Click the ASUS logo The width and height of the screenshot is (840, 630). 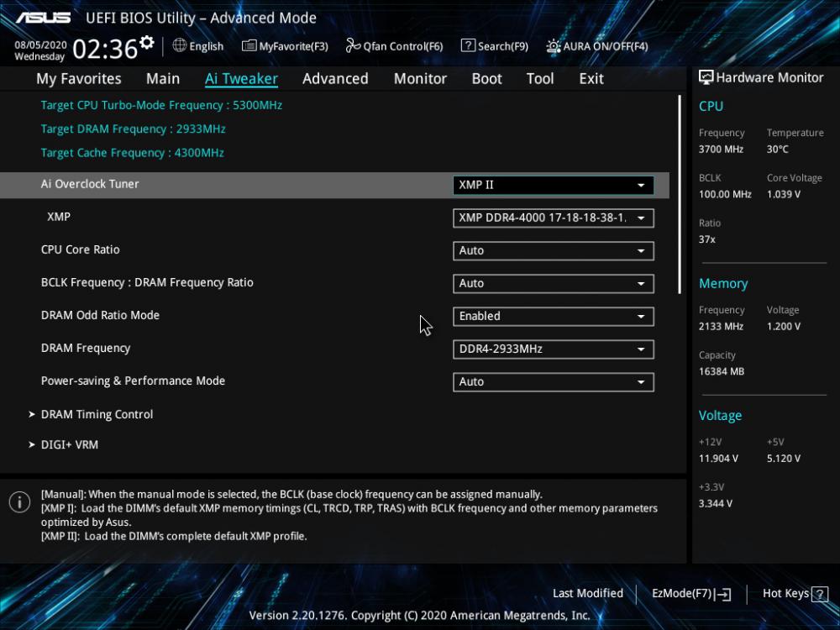coord(43,18)
